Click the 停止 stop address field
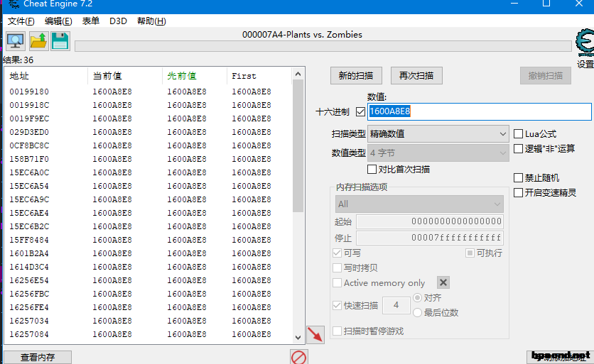Viewport: 594px width, 364px height. (430, 238)
